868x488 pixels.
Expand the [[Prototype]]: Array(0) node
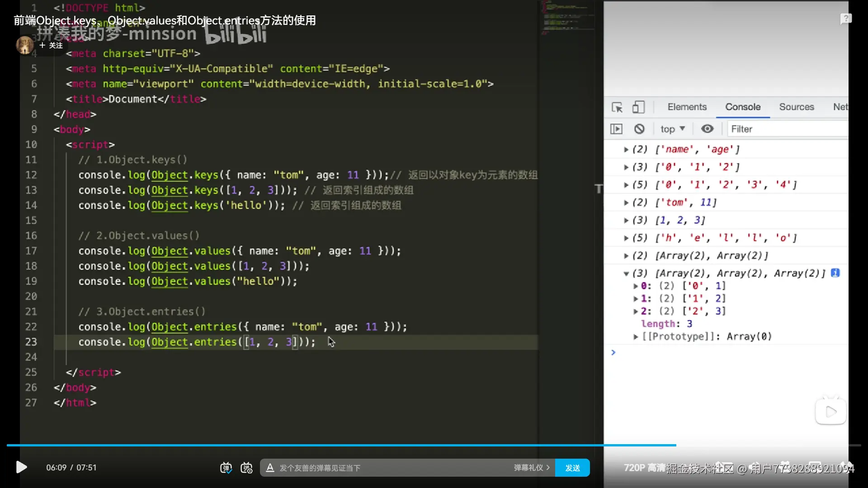click(x=636, y=337)
